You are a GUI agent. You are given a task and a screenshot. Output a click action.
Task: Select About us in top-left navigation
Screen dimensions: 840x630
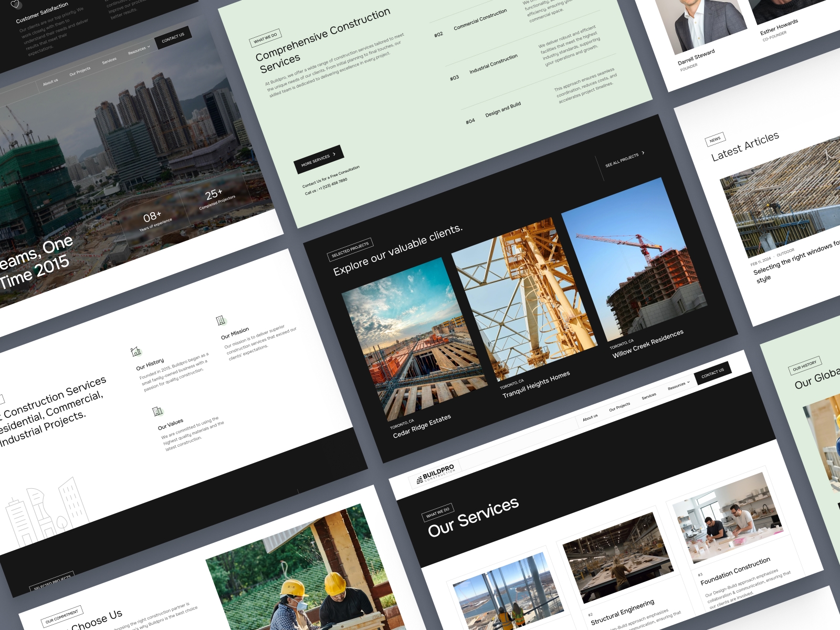click(50, 82)
